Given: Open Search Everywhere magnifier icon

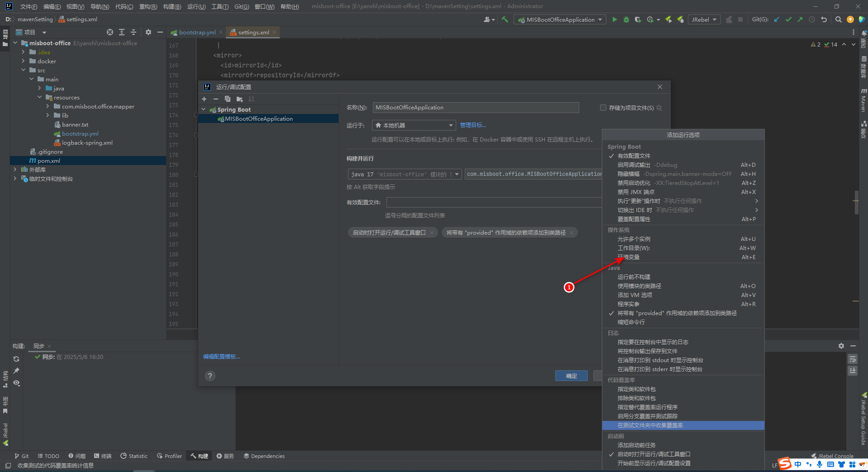Looking at the screenshot, I should coord(839,19).
